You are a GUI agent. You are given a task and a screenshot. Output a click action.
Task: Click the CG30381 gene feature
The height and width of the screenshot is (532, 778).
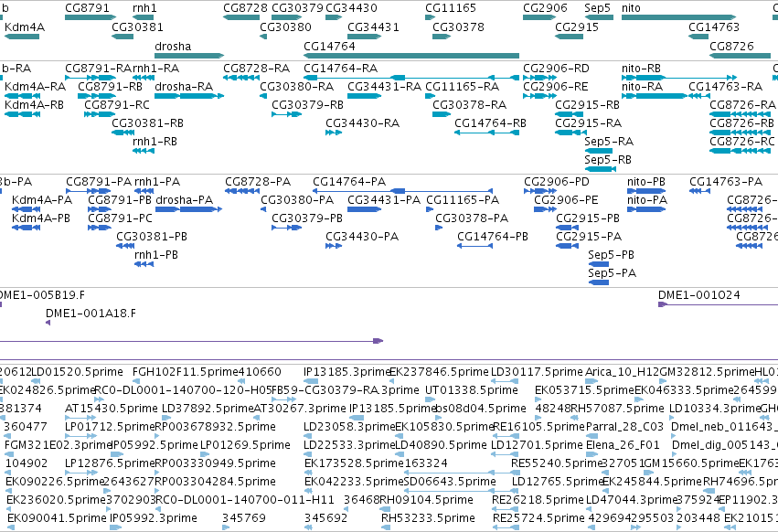[123, 37]
